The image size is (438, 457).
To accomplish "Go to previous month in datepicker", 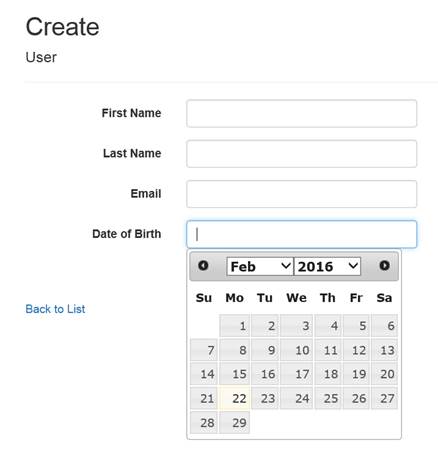I will tap(203, 266).
